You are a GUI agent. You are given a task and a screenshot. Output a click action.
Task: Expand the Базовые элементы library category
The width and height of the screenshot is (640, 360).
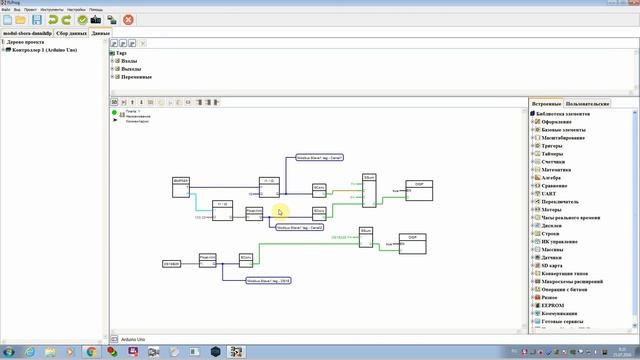[532, 130]
